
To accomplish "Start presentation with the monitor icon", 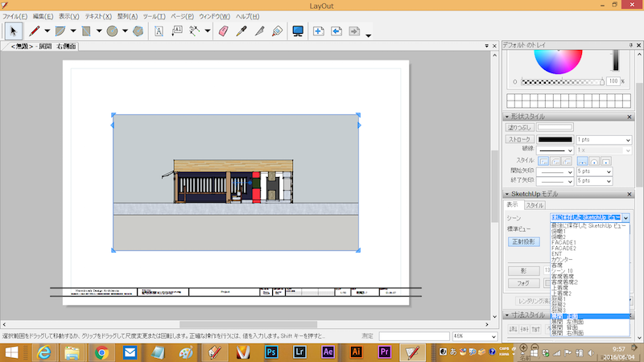I will (x=298, y=31).
